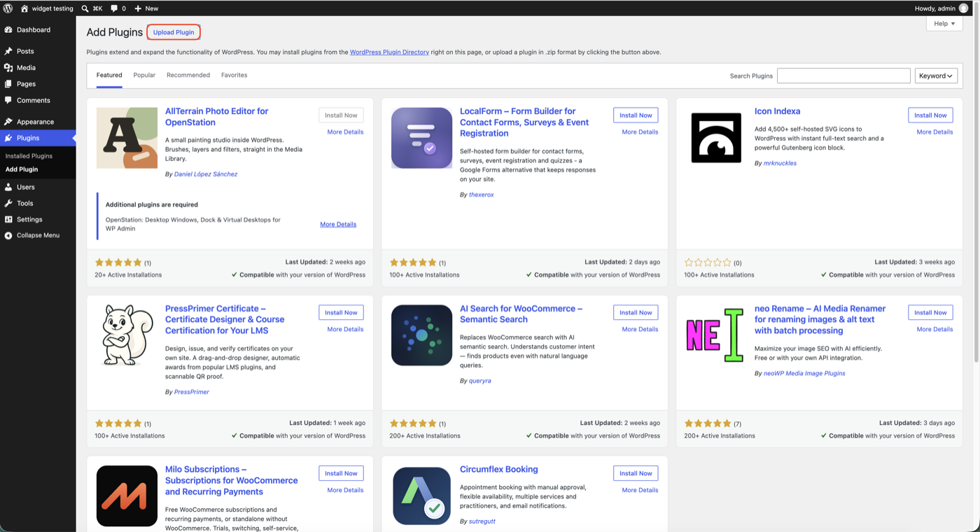Click the AllTerrain Photo Editor thumbnail
980x532 pixels.
pyautogui.click(x=127, y=138)
